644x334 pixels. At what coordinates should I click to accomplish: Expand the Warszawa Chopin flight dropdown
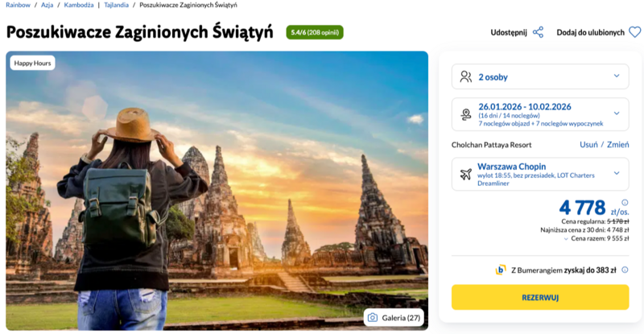point(617,173)
